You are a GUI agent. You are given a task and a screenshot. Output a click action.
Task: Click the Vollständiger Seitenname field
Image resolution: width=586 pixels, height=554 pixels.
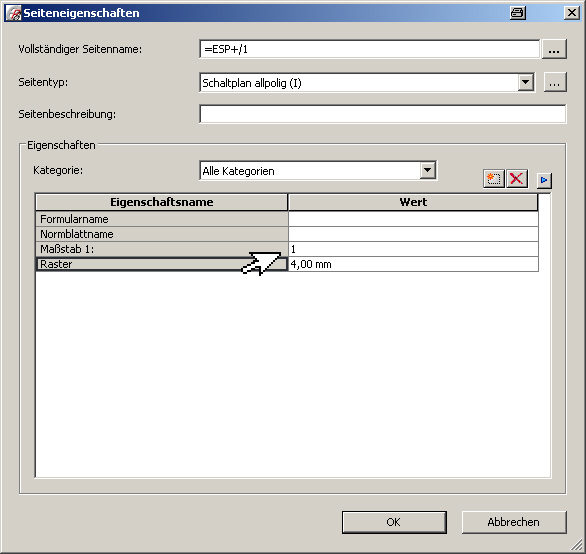tap(370, 49)
